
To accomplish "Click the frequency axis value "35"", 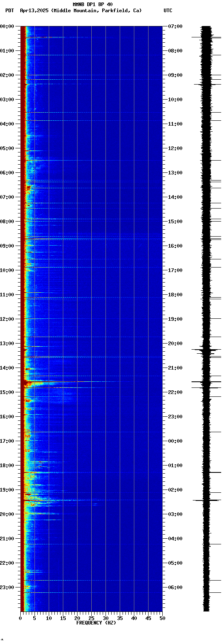I will click(120, 618).
